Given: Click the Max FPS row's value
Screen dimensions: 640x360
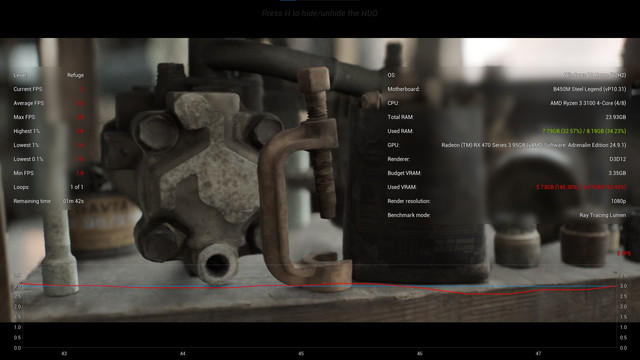Looking at the screenshot, I should tap(80, 117).
